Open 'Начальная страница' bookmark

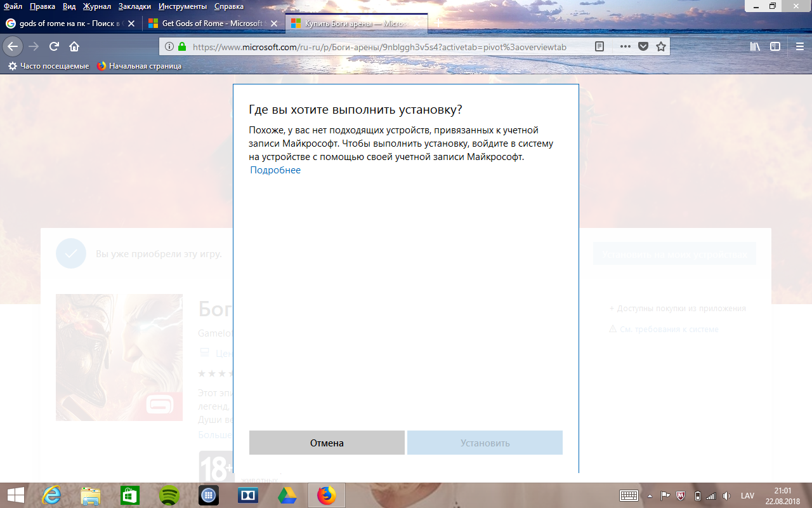(139, 66)
